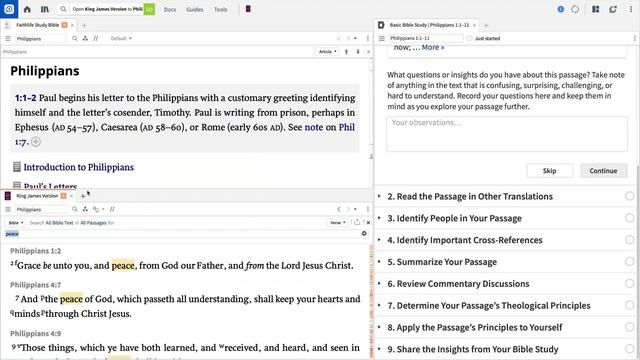
Task: Click the update/refresh icon in top bar
Action: [x=613, y=9]
